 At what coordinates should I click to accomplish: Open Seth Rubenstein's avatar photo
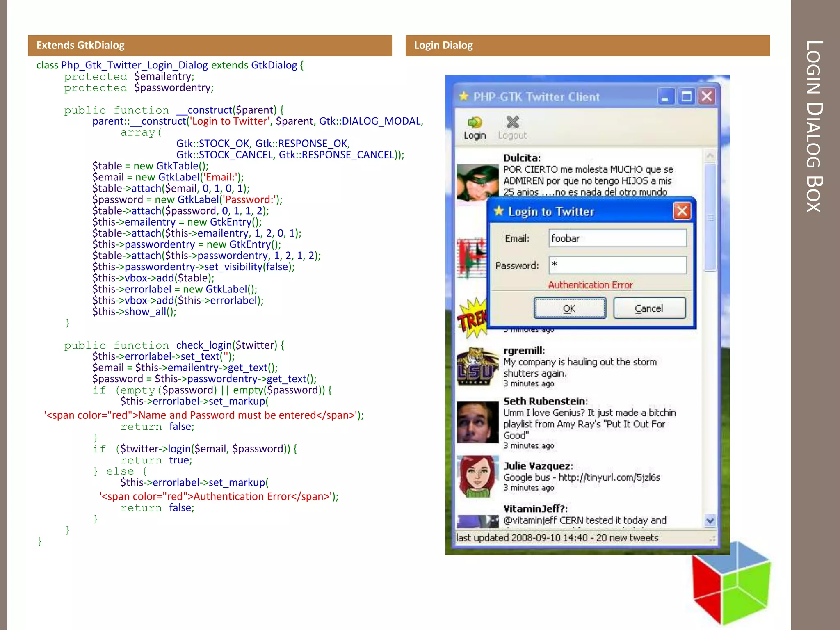click(477, 422)
